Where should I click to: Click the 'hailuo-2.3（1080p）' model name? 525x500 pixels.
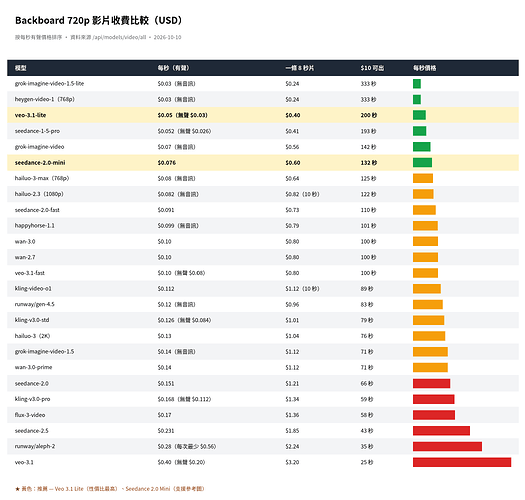pos(39,194)
